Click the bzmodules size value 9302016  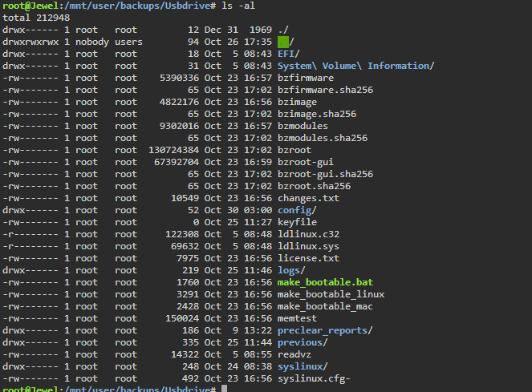click(x=179, y=126)
